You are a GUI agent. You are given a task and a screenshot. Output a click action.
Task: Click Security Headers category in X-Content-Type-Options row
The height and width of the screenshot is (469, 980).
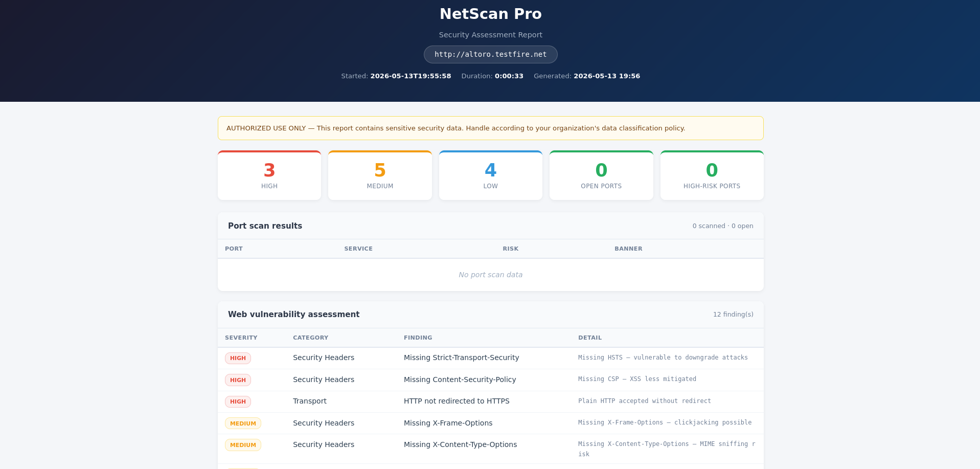(x=323, y=444)
